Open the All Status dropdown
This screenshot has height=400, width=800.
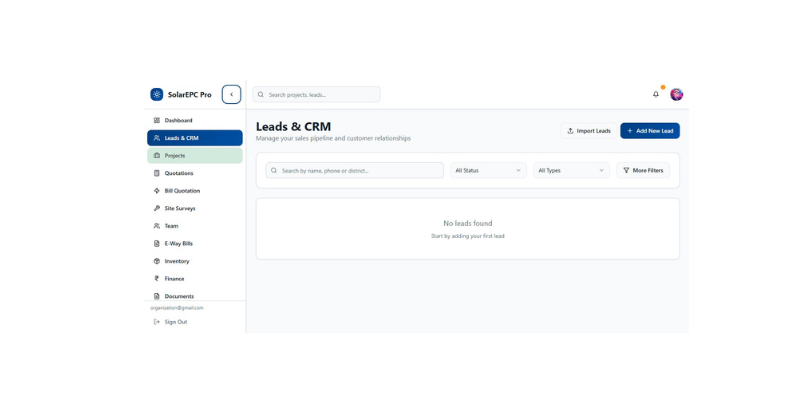click(x=488, y=170)
